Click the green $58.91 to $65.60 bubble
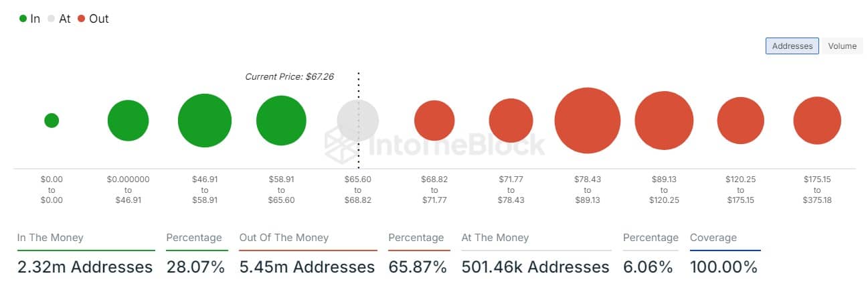868x290 pixels. click(281, 121)
